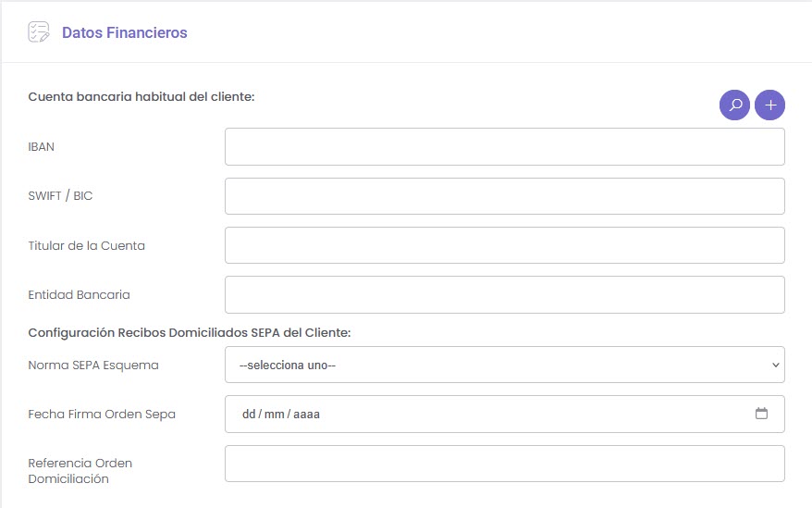Click the IBAN label text

(x=43, y=147)
